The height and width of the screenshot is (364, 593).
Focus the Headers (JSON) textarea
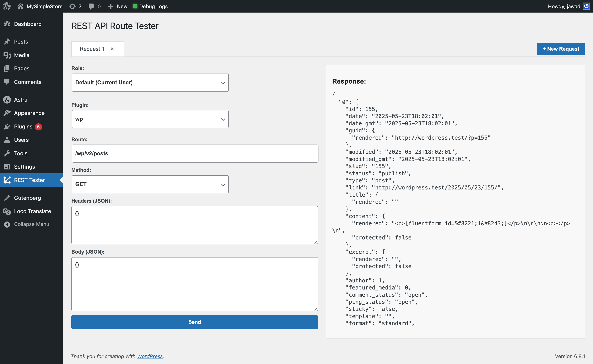(195, 225)
